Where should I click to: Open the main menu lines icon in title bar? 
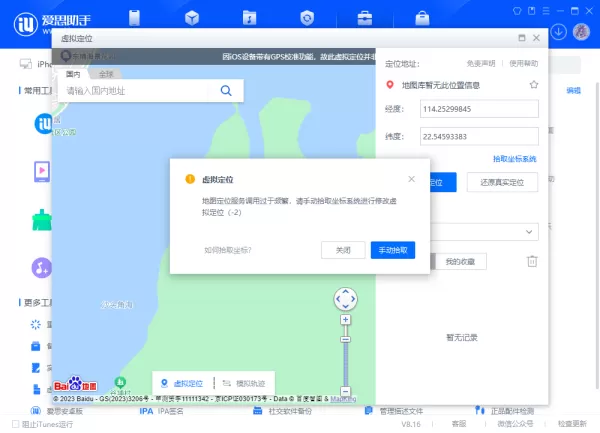pos(546,11)
